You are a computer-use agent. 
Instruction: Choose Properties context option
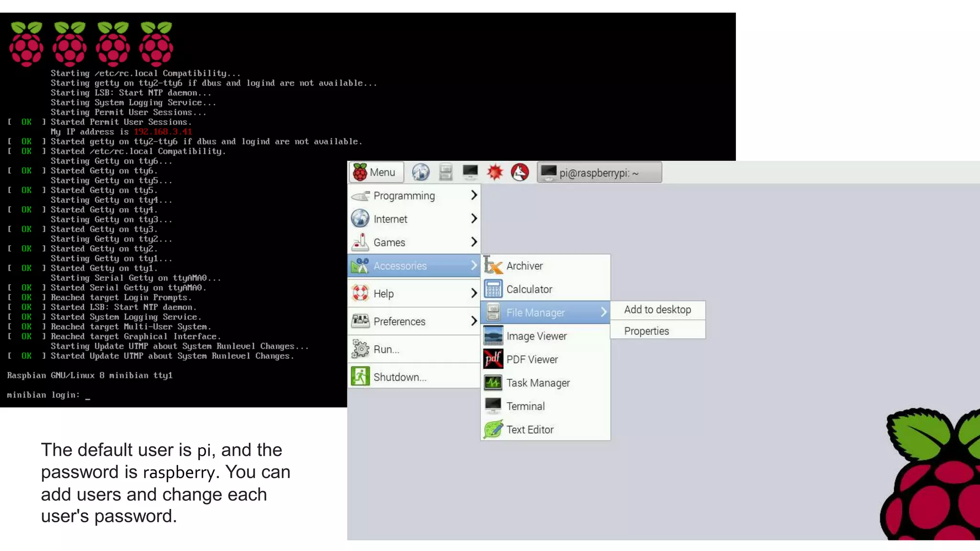coord(658,331)
